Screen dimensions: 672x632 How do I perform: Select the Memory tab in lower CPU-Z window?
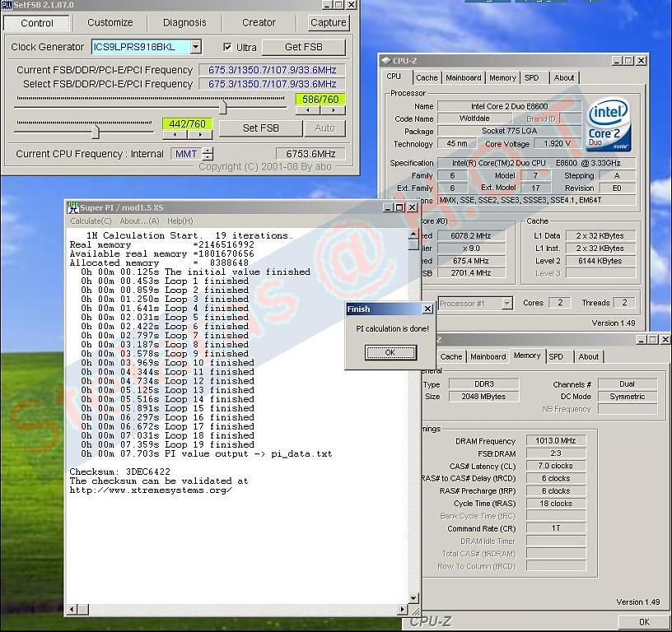pyautogui.click(x=527, y=355)
